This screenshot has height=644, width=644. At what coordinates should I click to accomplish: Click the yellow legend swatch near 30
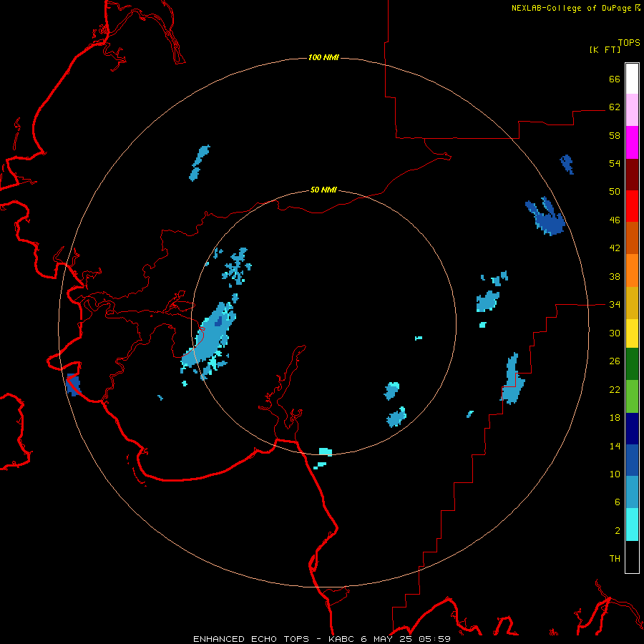[632, 333]
